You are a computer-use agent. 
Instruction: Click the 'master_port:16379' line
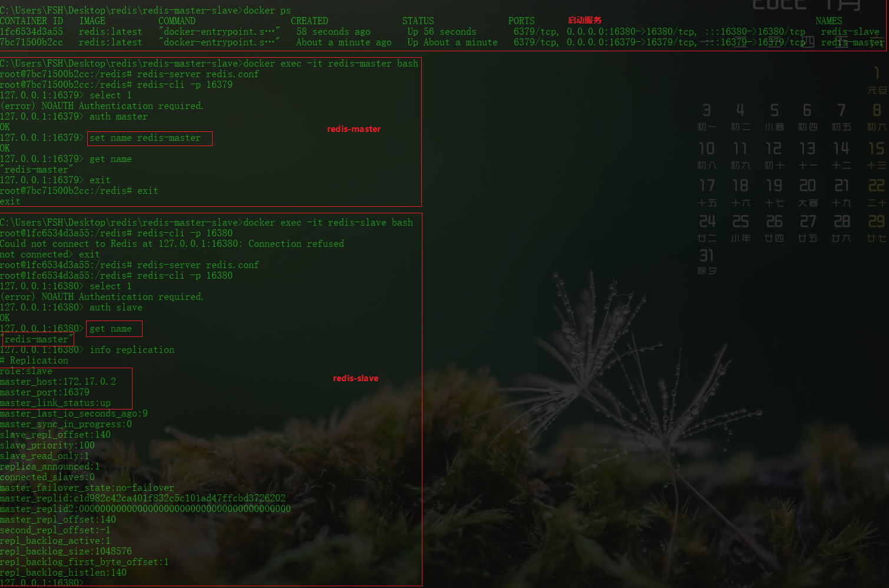[45, 392]
